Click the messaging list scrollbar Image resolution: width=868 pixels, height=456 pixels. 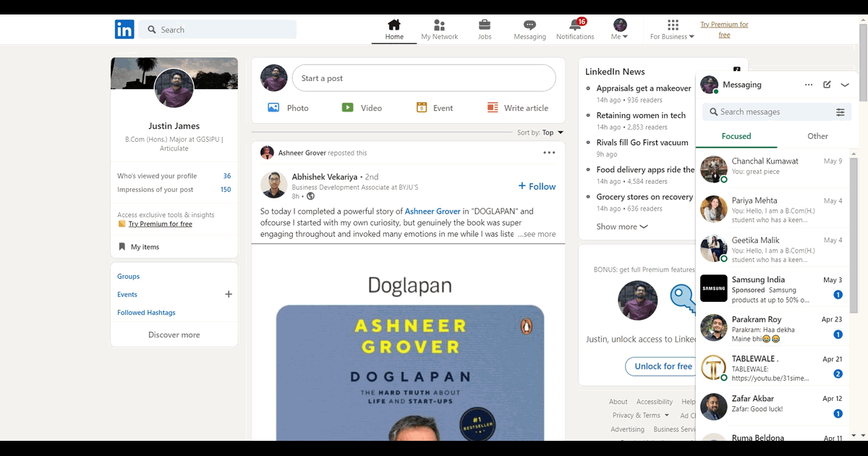click(854, 235)
